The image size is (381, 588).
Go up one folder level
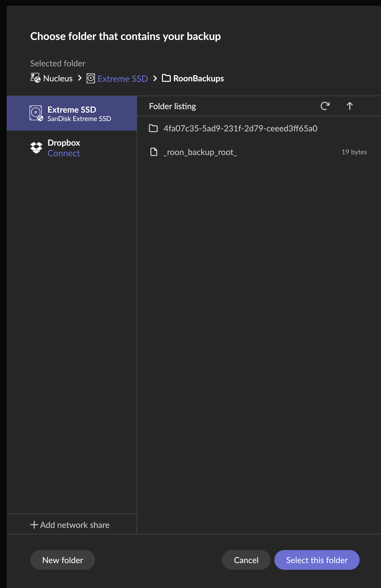(x=349, y=106)
